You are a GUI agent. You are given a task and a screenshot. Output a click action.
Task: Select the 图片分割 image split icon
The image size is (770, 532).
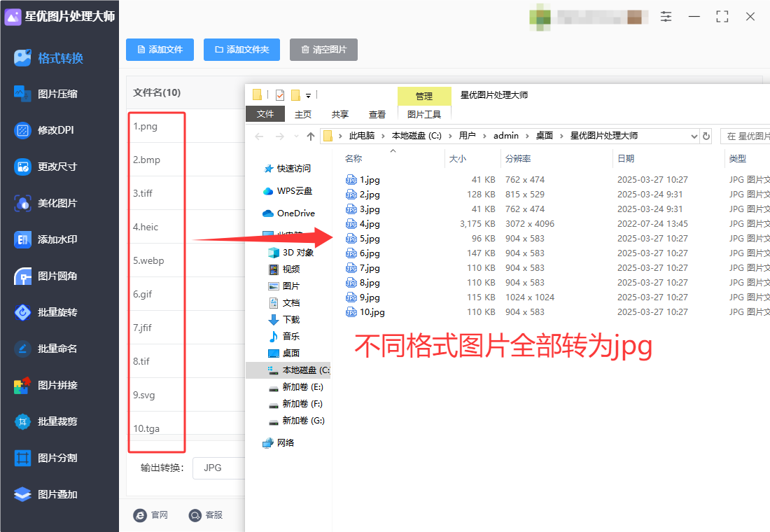22,458
